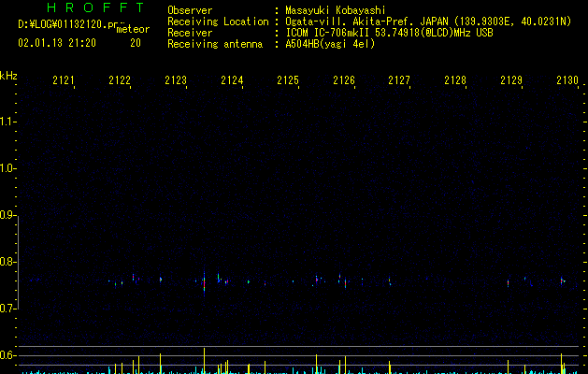Select the Ogata-vill. Akita-Pref. JAPAN location text
588x374 pixels.
(428, 22)
